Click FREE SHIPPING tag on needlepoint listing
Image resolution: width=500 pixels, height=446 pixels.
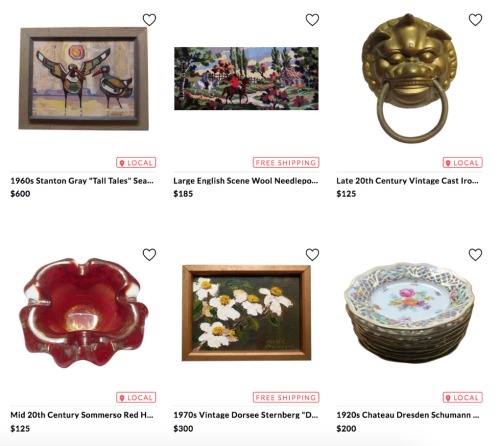286,163
